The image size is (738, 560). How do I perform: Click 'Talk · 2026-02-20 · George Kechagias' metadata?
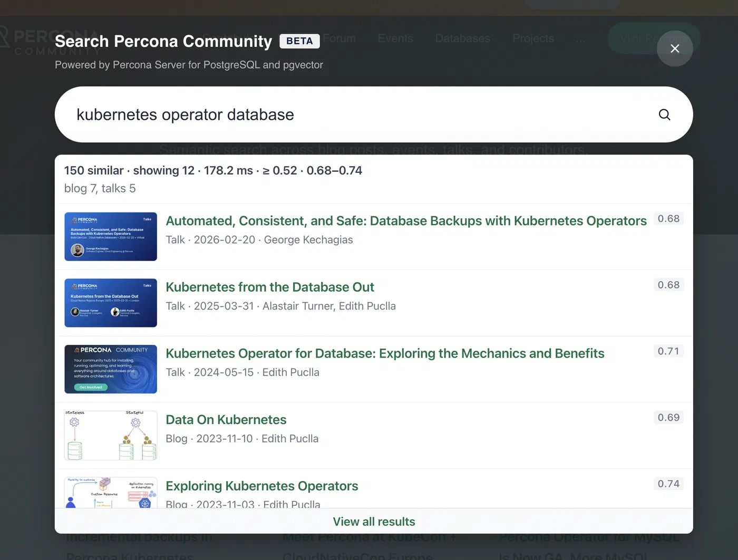click(259, 240)
